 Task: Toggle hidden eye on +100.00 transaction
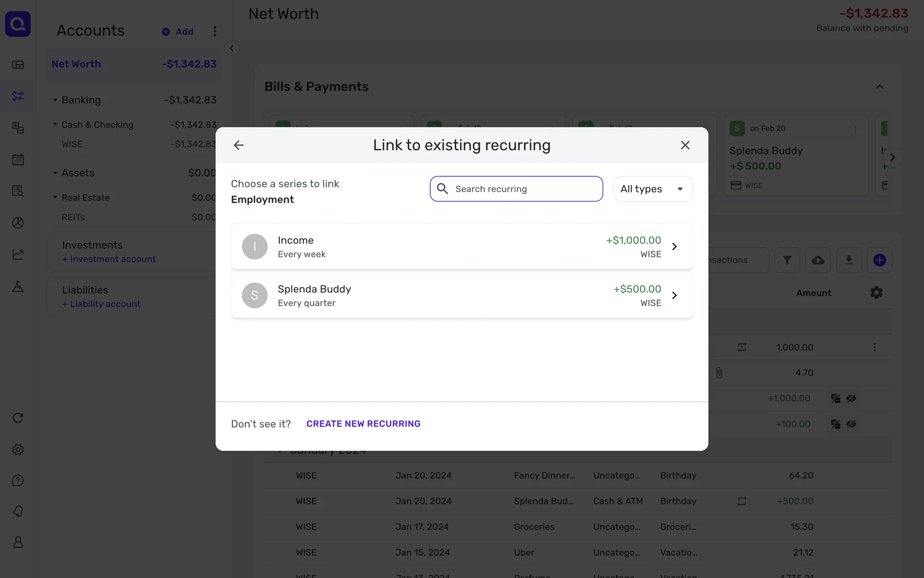coord(851,424)
